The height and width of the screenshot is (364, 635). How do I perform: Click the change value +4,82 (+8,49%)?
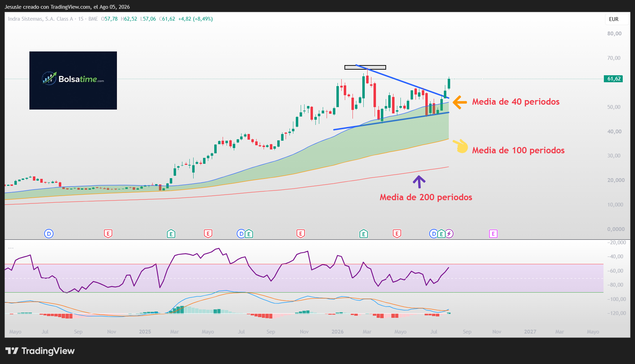195,19
